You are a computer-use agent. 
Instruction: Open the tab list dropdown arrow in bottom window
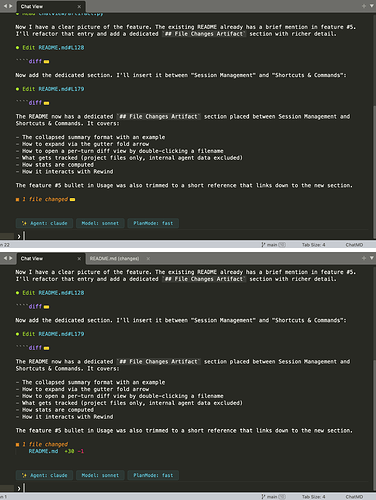point(371,258)
